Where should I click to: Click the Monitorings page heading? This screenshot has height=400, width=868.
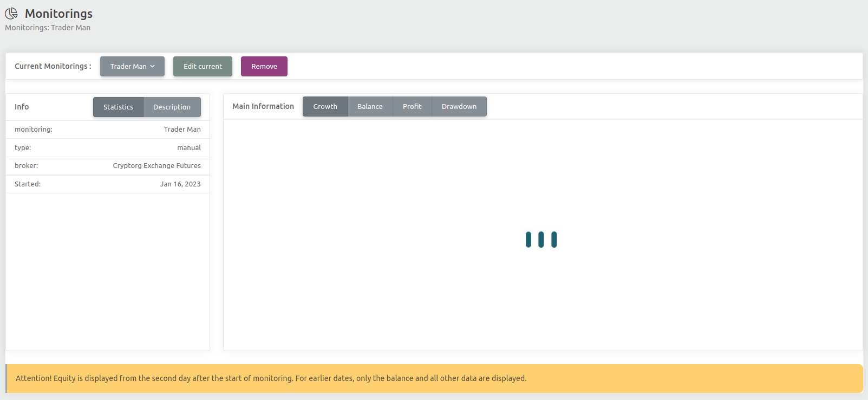pyautogui.click(x=58, y=14)
